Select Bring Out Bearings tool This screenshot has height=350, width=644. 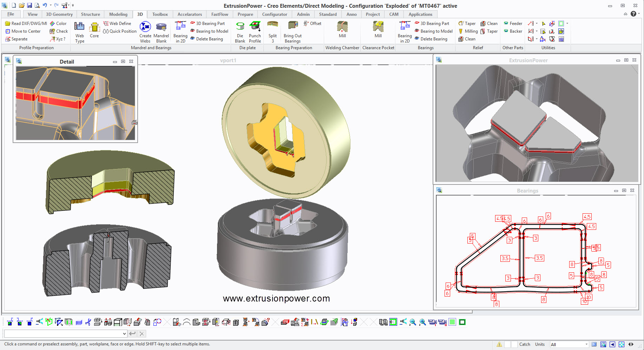coord(293,32)
